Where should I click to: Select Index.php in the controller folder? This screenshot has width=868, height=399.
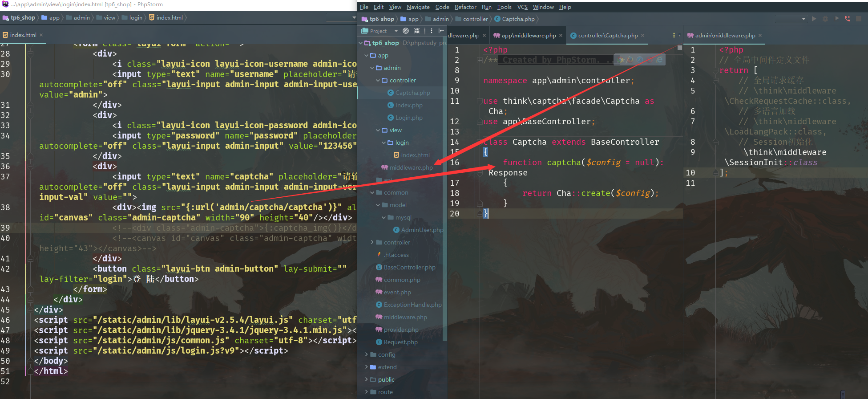point(409,105)
